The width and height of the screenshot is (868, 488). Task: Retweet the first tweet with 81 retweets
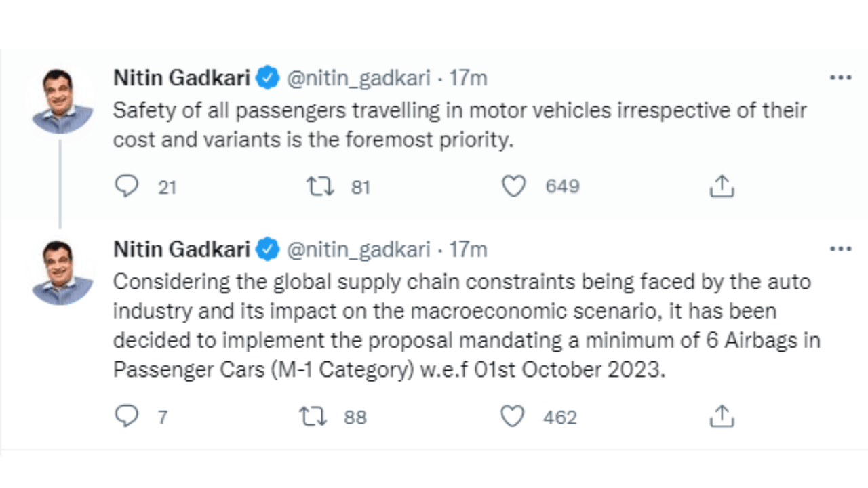click(x=320, y=186)
